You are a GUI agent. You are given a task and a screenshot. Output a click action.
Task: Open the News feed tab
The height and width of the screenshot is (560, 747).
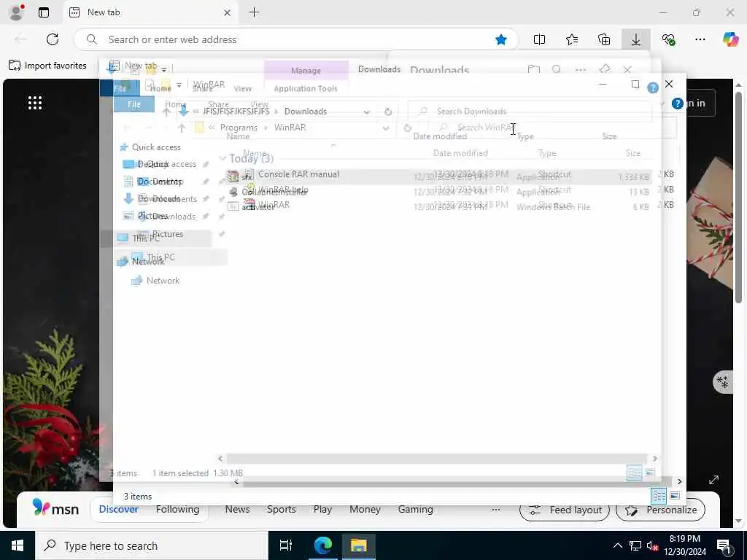(x=237, y=509)
